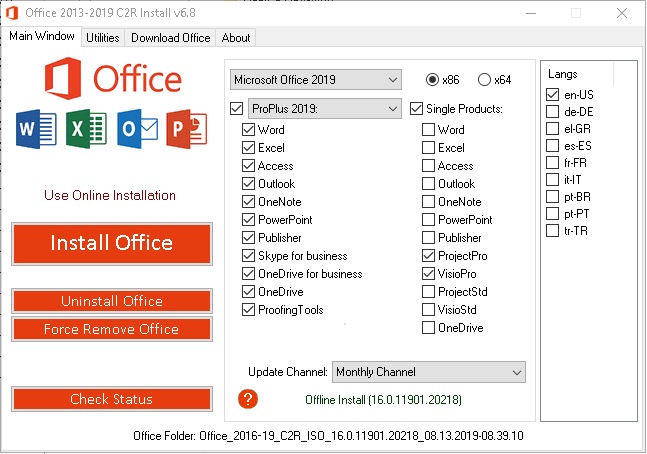Check Word under Single Products
The width and height of the screenshot is (647, 454).
click(428, 130)
